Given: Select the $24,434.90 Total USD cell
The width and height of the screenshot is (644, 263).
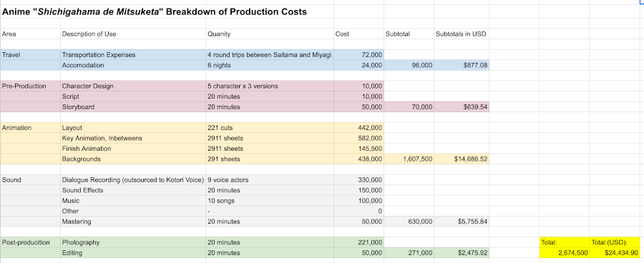Looking at the screenshot, I should pos(615,253).
